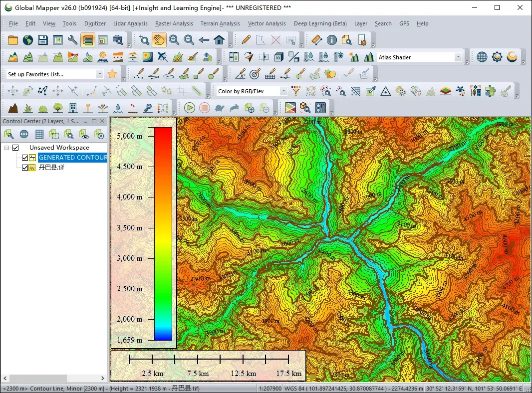Image resolution: width=532 pixels, height=393 pixels.
Task: Click the elevation color gradient legend bar
Action: click(163, 233)
